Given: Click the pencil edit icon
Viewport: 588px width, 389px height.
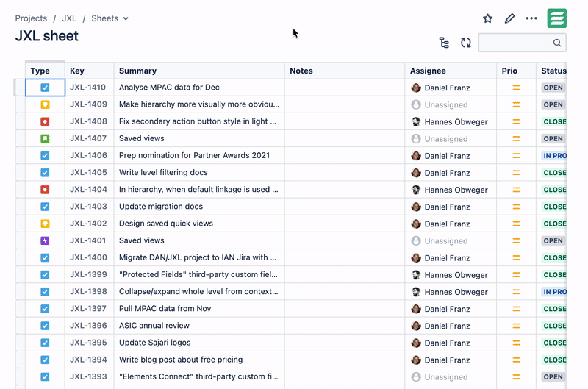Looking at the screenshot, I should pos(509,18).
